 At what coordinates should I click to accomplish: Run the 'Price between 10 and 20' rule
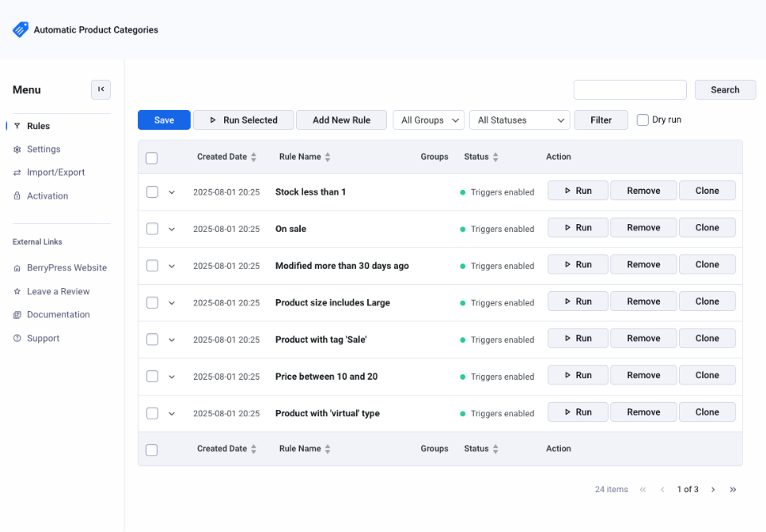pos(577,375)
